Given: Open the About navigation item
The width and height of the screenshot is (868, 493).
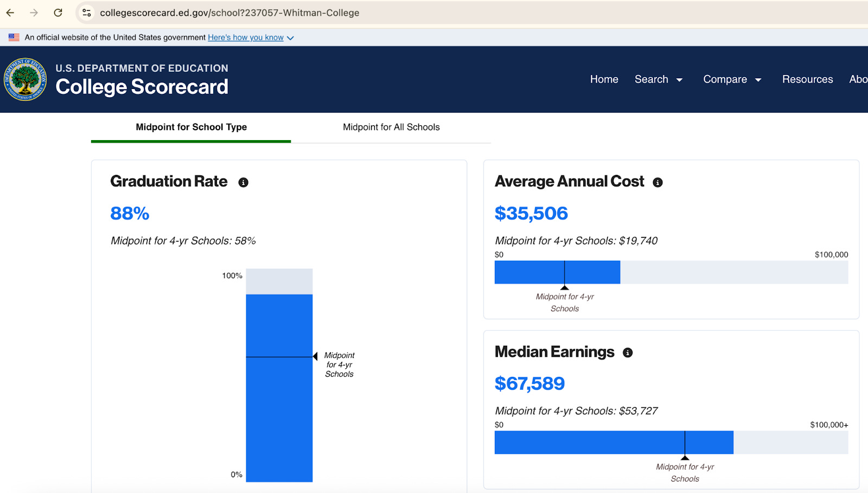Looking at the screenshot, I should pyautogui.click(x=858, y=79).
